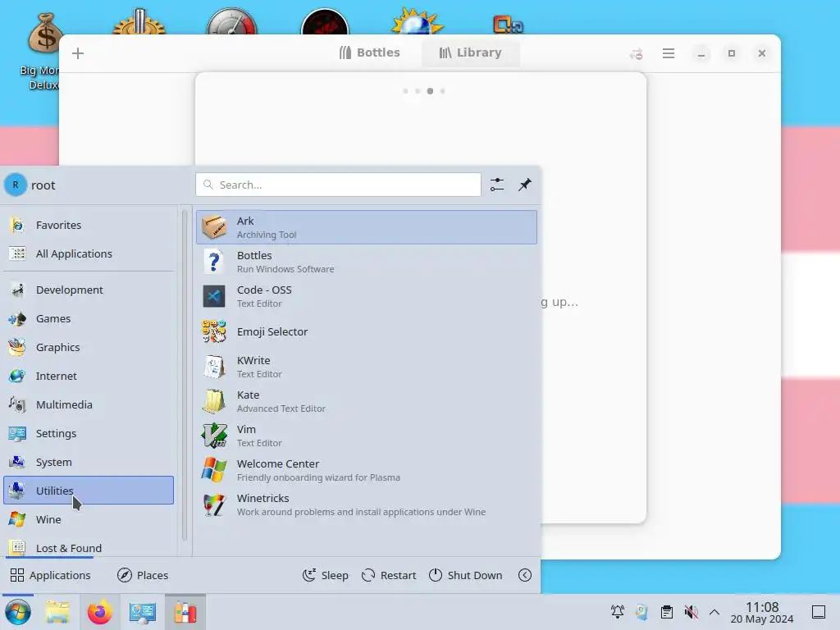Image resolution: width=840 pixels, height=630 pixels.
Task: Open Firefox from taskbar
Action: [99, 612]
